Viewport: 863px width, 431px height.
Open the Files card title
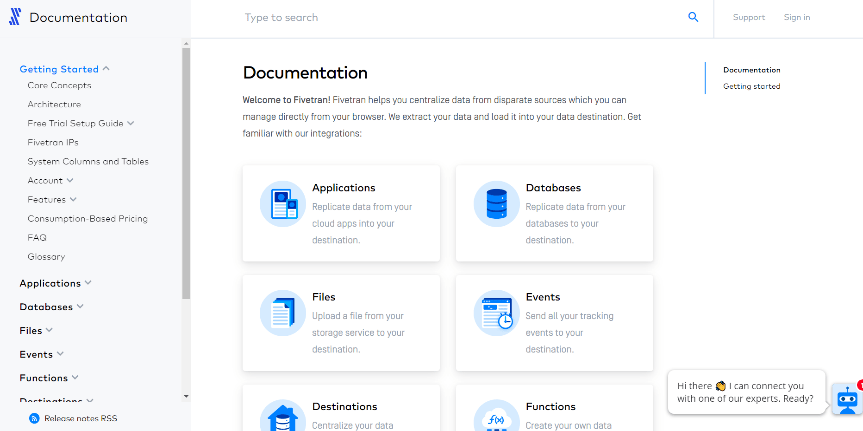point(324,297)
